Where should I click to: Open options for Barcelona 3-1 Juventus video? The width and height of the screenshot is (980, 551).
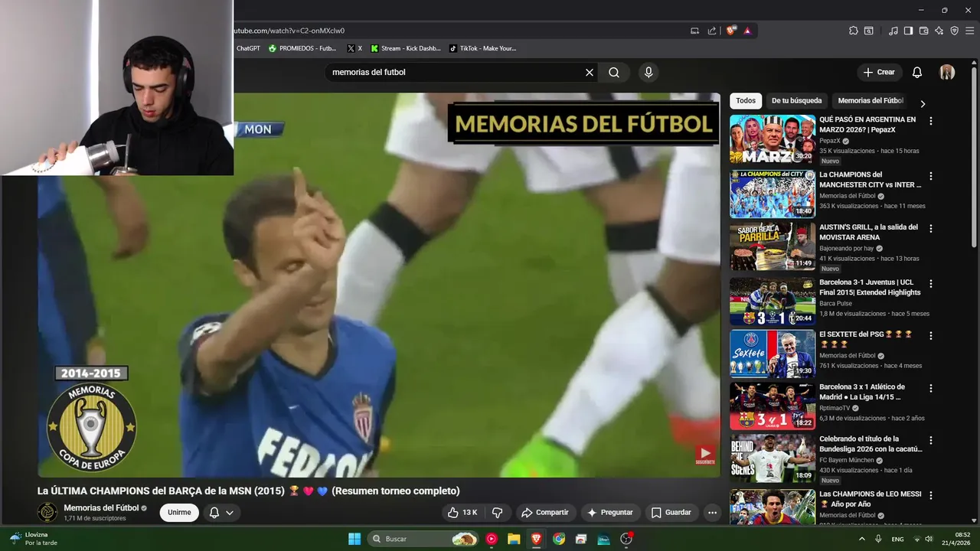pyautogui.click(x=931, y=283)
